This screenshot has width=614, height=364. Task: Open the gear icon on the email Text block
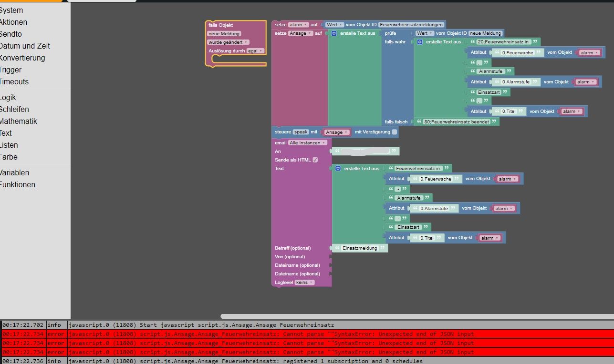[x=338, y=169]
